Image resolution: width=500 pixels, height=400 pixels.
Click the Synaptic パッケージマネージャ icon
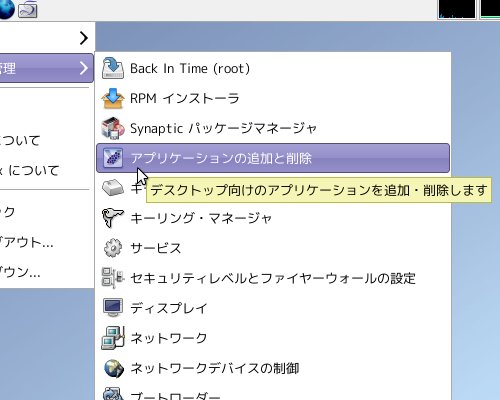click(113, 128)
